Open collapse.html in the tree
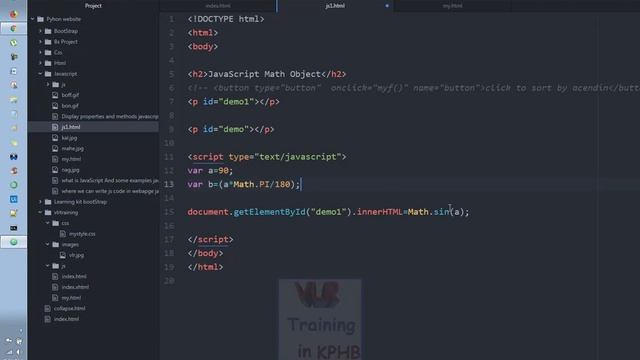This screenshot has width=640, height=360. coord(69,308)
